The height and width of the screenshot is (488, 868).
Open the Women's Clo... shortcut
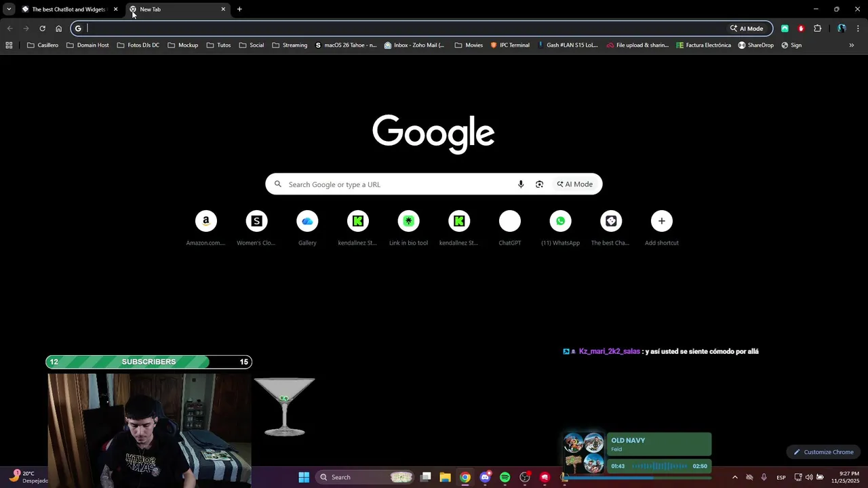[256, 228]
